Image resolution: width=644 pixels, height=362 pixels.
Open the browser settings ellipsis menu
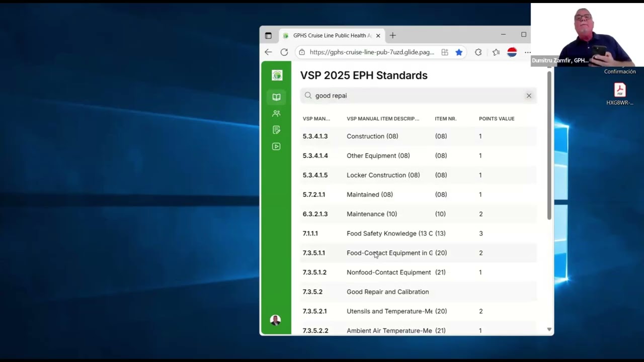(x=527, y=52)
